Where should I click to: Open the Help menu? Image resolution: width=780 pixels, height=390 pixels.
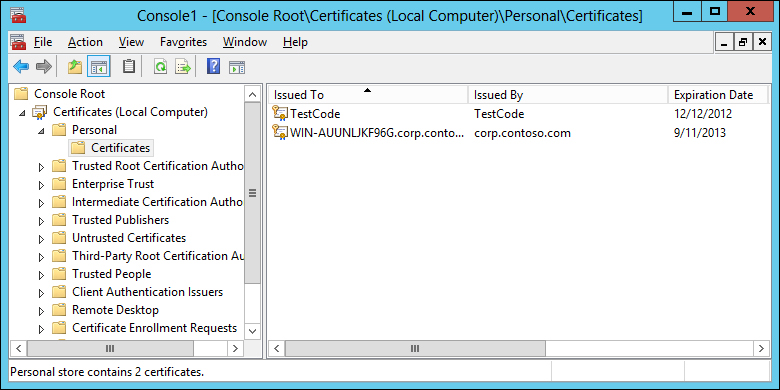295,42
